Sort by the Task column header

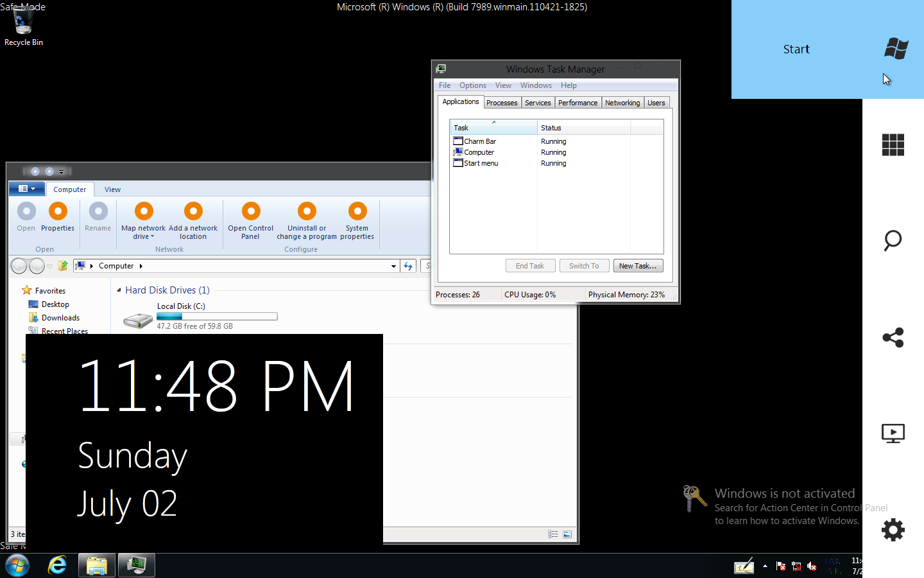(x=493, y=127)
